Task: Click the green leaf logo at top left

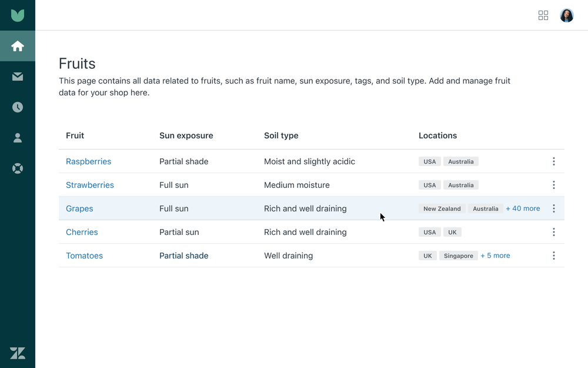Action: pos(18,15)
